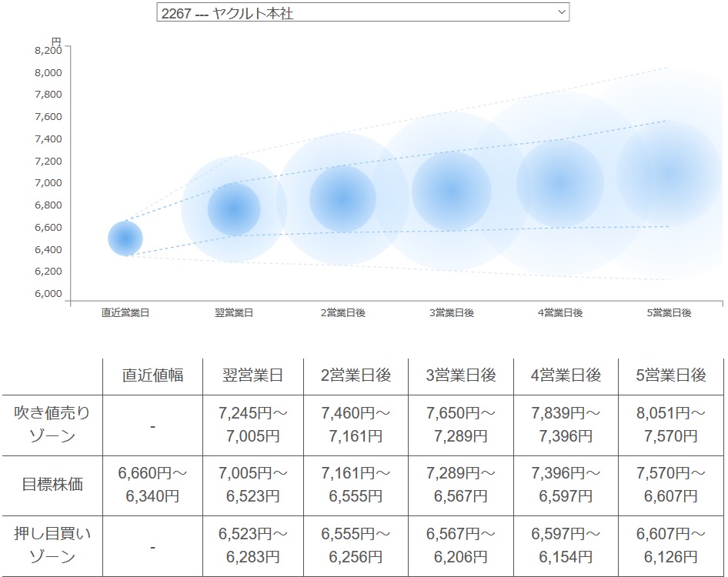The width and height of the screenshot is (728, 577).
Task: Click the 翌営業日 inner bubble on chart
Action: click(234, 209)
